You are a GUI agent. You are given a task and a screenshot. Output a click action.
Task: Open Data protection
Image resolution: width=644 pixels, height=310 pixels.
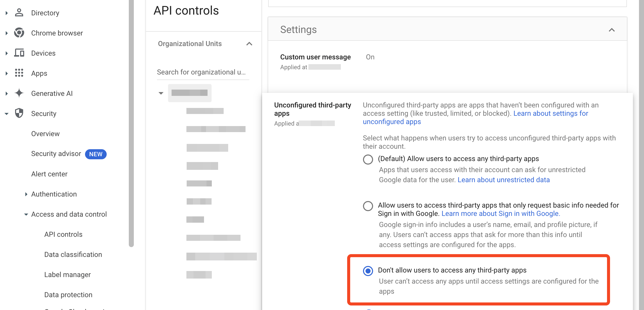[x=68, y=295]
